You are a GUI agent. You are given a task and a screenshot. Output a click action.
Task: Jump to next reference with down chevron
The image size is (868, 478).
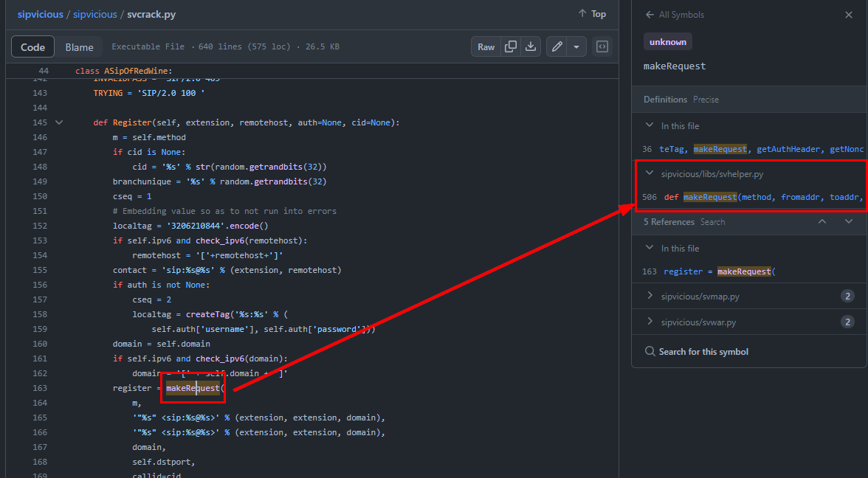click(849, 222)
